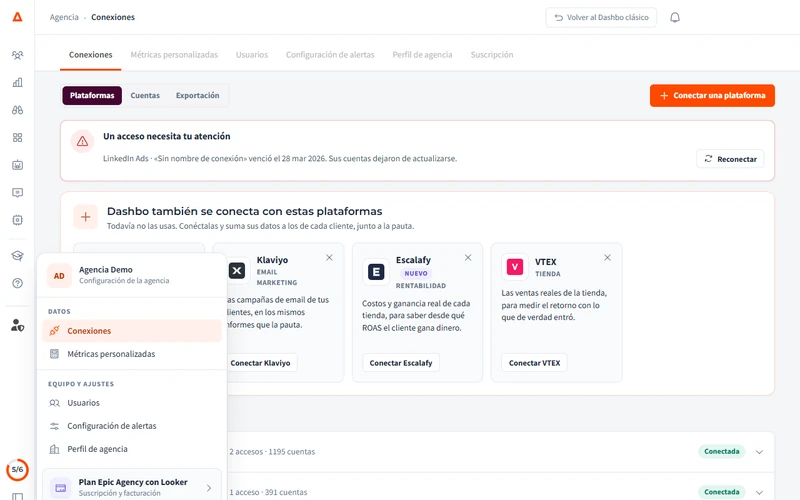The image size is (800, 500).
Task: Click Conectar Klaviyo button
Action: coord(260,363)
